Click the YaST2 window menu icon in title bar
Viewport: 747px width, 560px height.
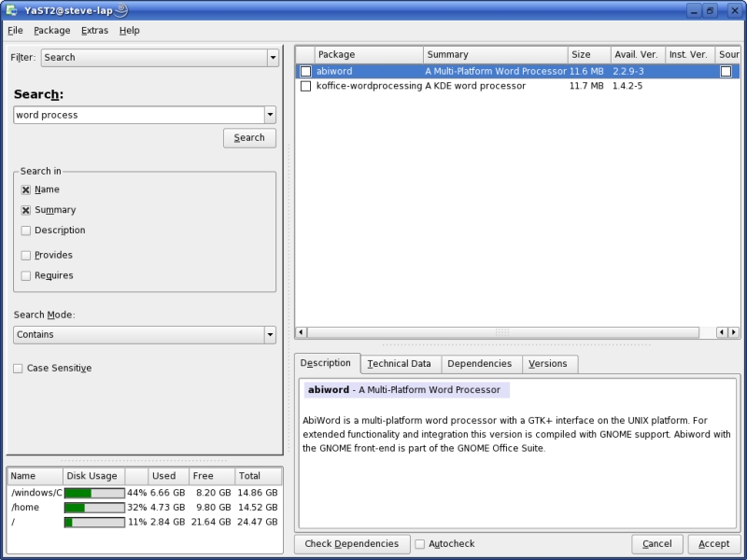click(x=10, y=10)
